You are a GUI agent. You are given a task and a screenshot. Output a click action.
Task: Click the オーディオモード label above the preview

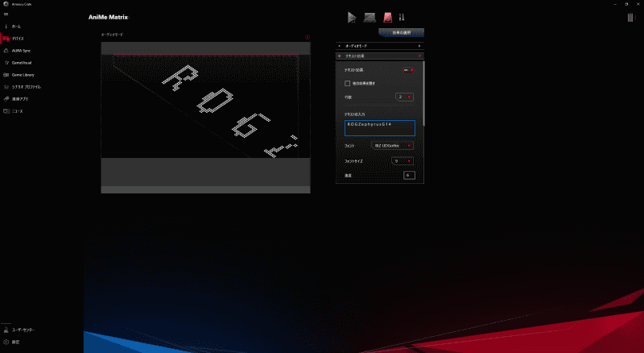(x=112, y=35)
